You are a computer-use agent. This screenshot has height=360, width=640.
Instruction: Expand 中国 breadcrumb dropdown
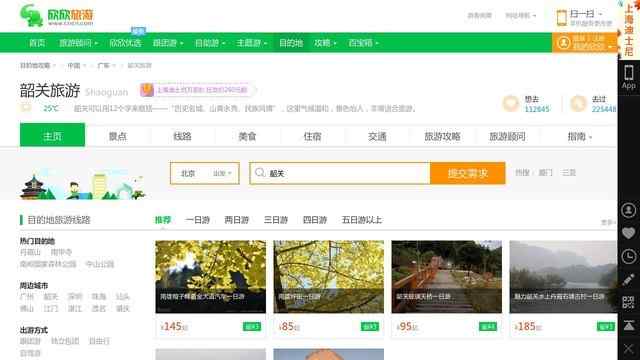[x=77, y=65]
